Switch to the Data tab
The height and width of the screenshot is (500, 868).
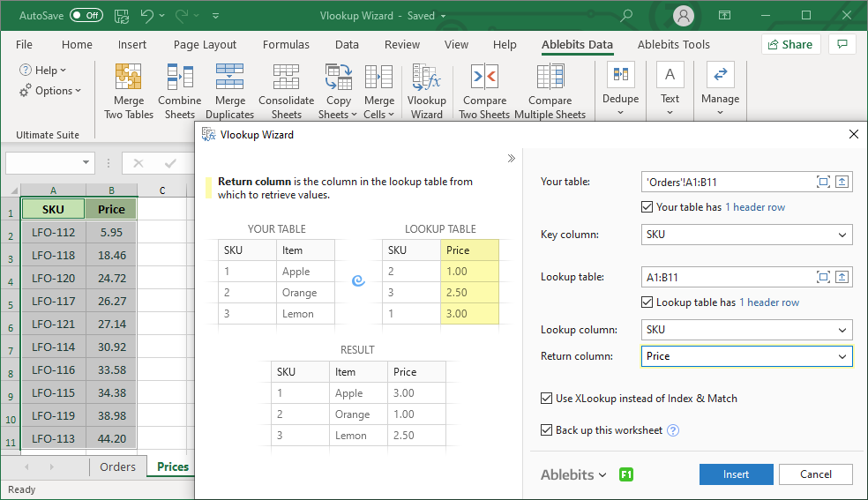point(347,44)
